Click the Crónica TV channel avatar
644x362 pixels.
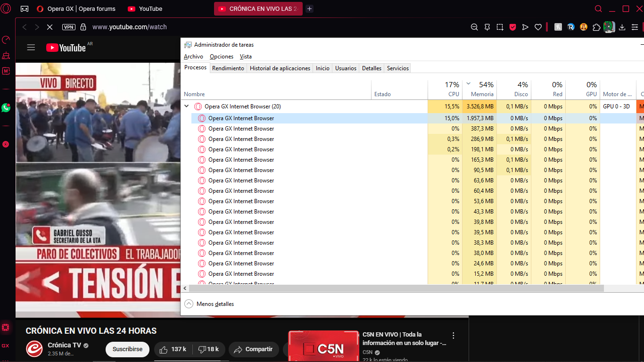[34, 348]
